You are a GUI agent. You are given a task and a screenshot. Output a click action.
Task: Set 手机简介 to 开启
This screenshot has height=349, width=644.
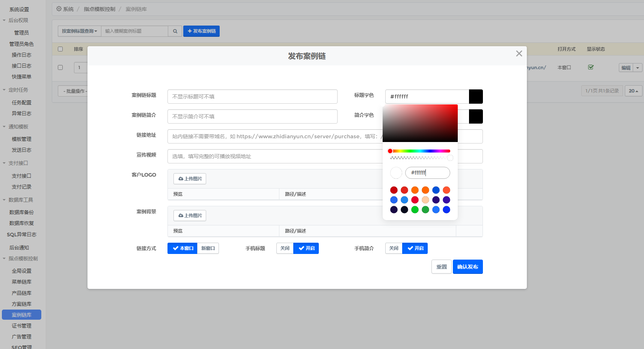tap(415, 248)
